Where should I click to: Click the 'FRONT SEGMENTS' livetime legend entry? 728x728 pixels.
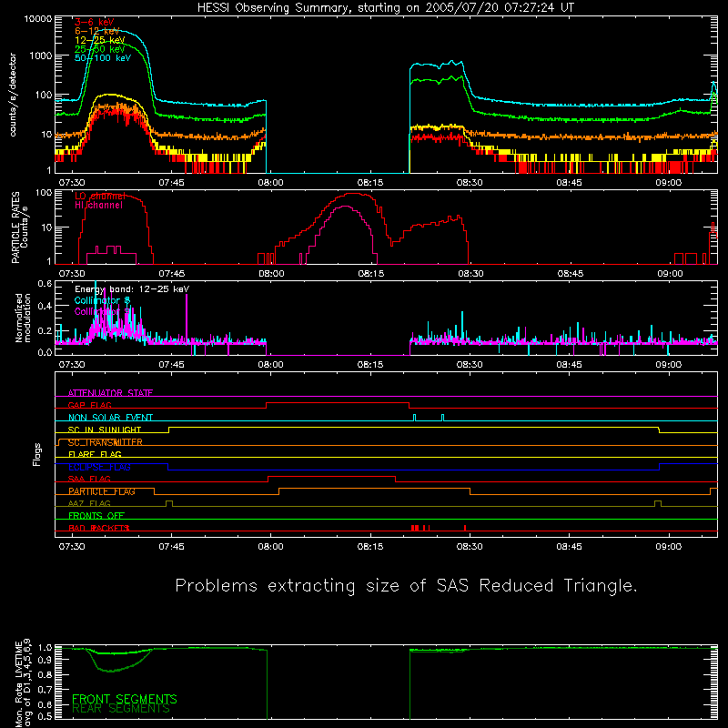coord(125,699)
